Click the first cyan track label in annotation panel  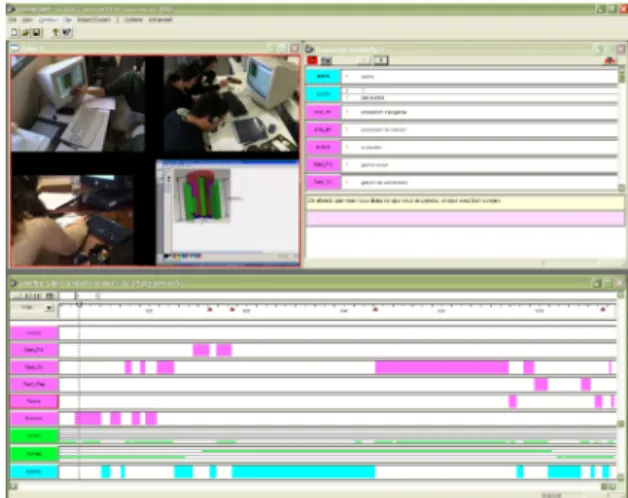323,77
